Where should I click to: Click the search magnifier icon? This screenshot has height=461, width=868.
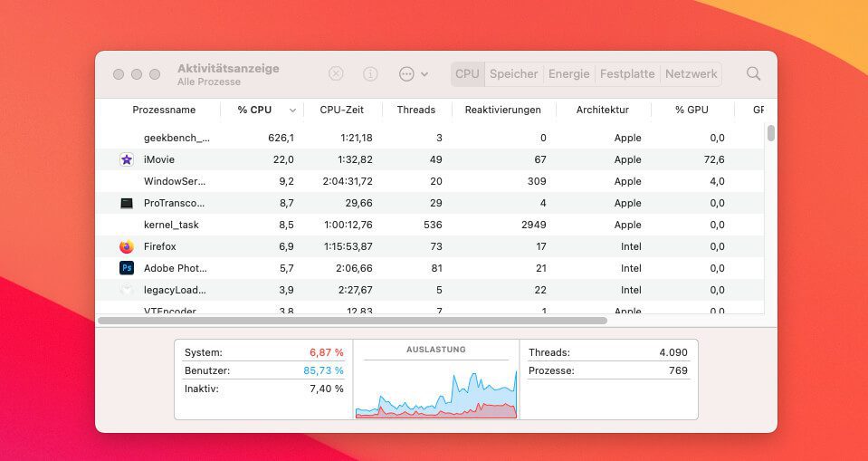[x=753, y=73]
